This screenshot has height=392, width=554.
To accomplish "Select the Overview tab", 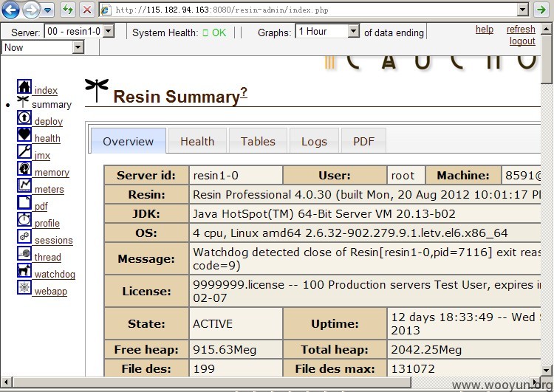I will (129, 141).
